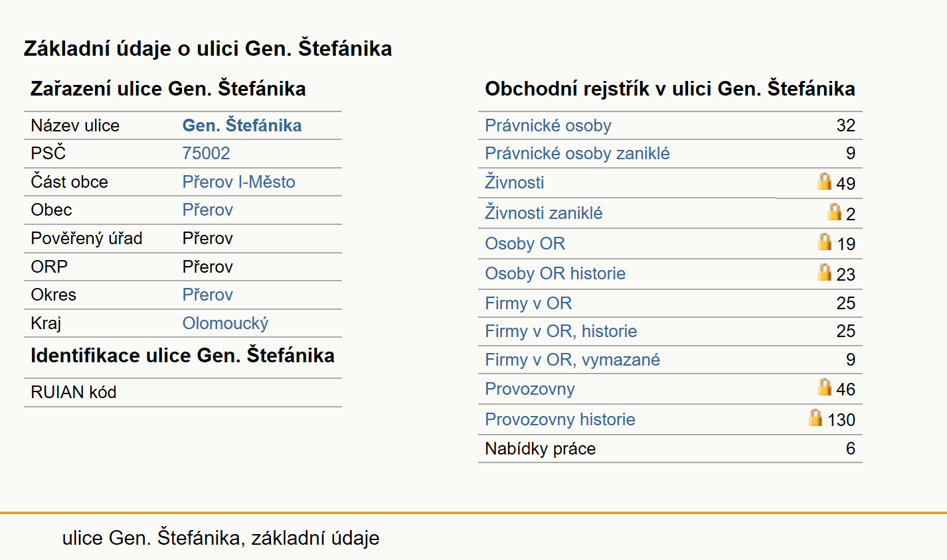Viewport: 947px width, 560px height.
Task: Click the lock icon beside Provozovny count 46
Action: tap(825, 387)
